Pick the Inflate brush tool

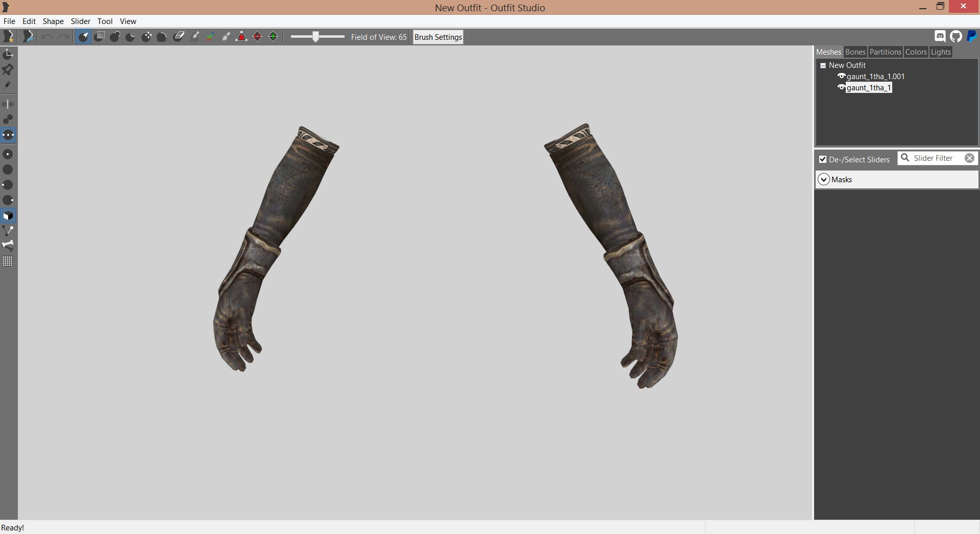point(115,37)
